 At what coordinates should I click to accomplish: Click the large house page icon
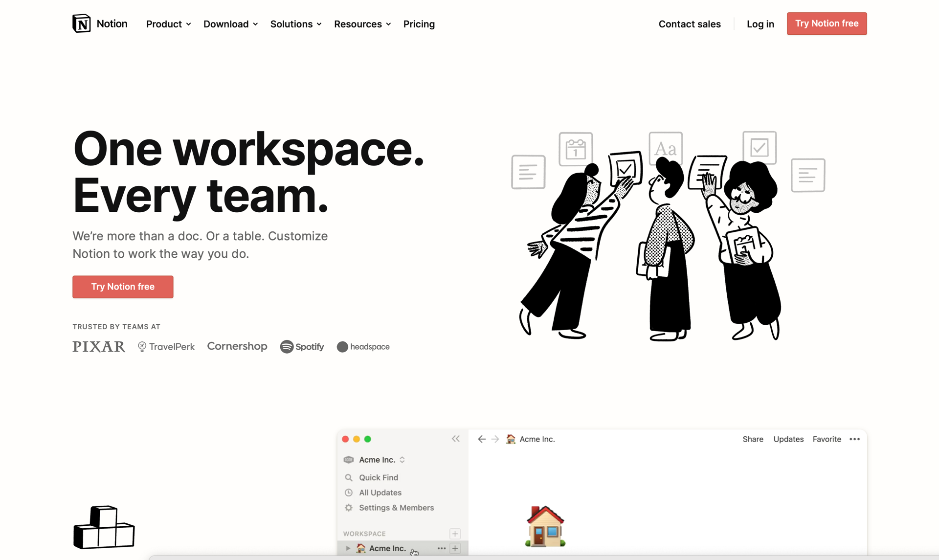tap(545, 526)
